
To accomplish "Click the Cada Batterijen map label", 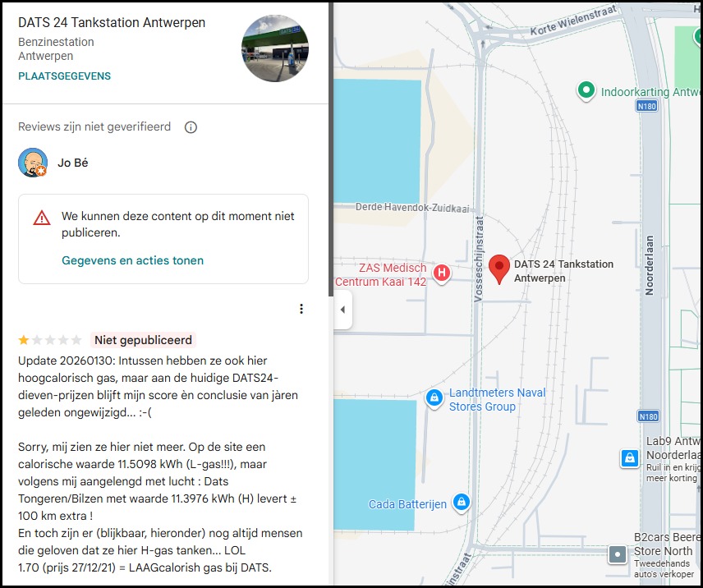I will tap(407, 504).
